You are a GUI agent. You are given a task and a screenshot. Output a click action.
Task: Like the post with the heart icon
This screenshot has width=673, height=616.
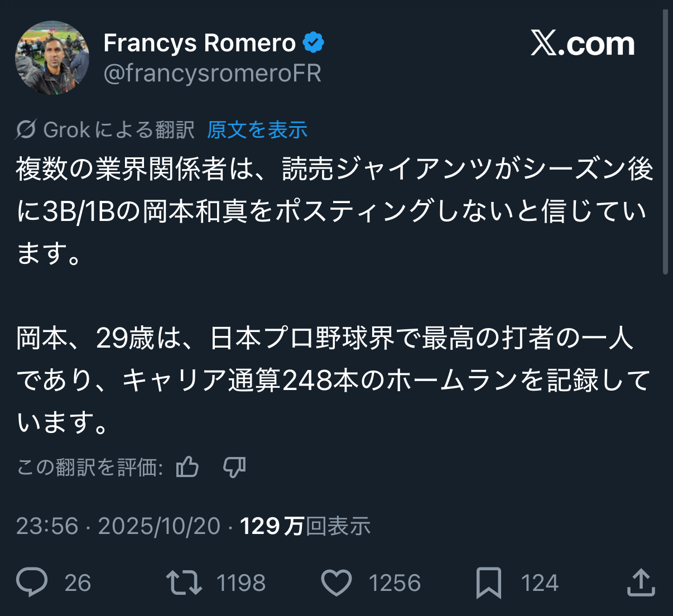[336, 583]
